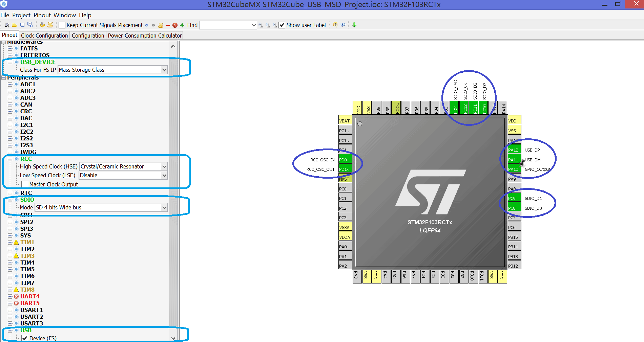The width and height of the screenshot is (644, 342).
Task: Click the zoom in magnifier icon
Action: pos(261,25)
